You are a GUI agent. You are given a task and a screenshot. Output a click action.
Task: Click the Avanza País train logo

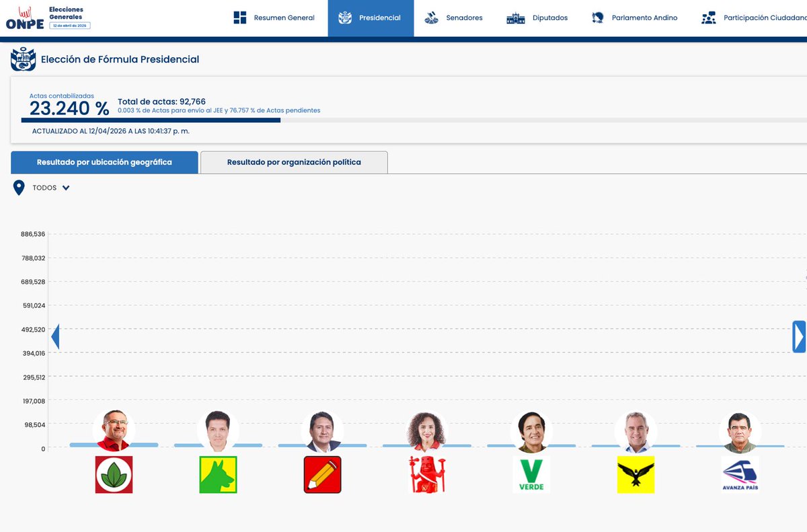(x=740, y=475)
